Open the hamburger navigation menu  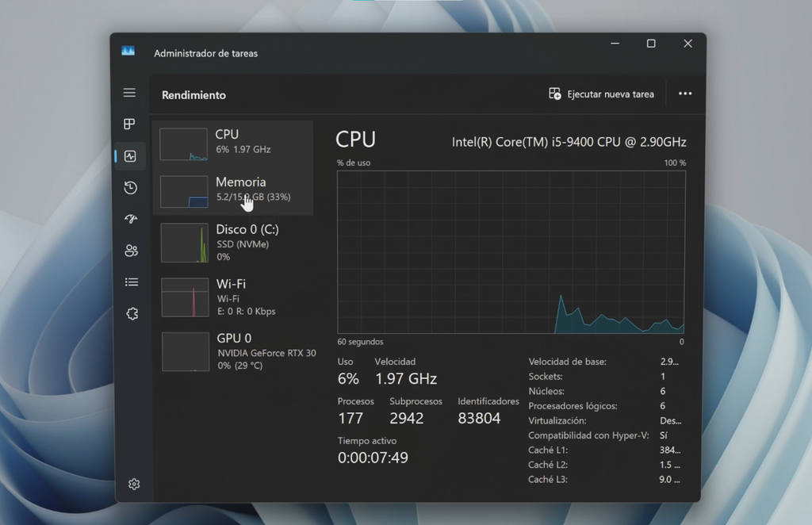pos(129,93)
